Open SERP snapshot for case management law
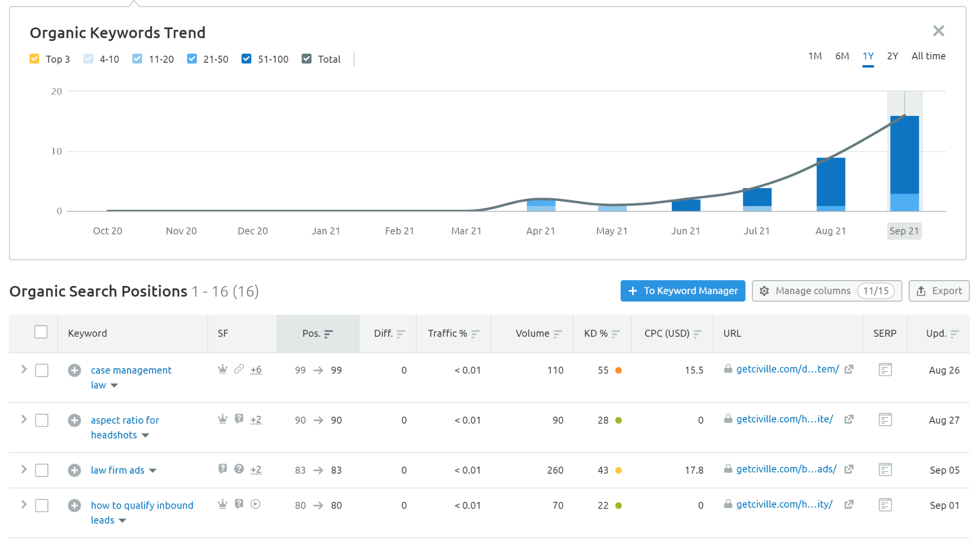 click(885, 370)
